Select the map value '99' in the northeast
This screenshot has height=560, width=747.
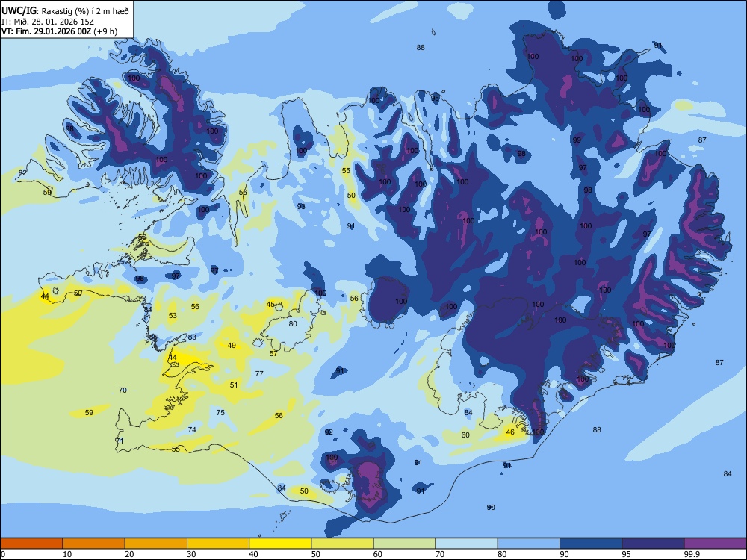click(x=577, y=140)
